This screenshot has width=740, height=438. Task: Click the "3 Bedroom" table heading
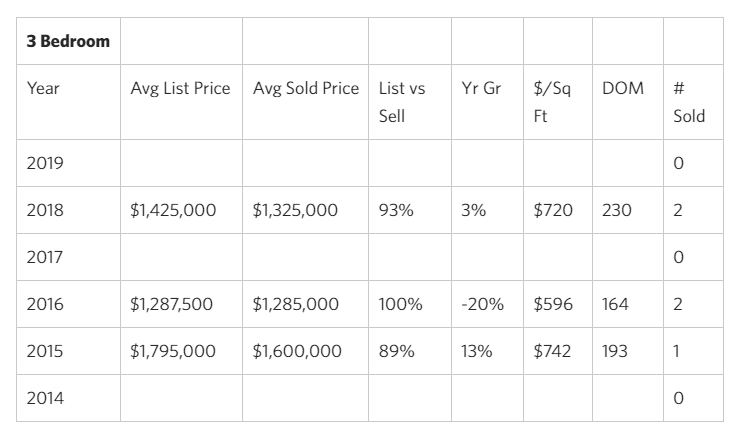[x=68, y=42]
